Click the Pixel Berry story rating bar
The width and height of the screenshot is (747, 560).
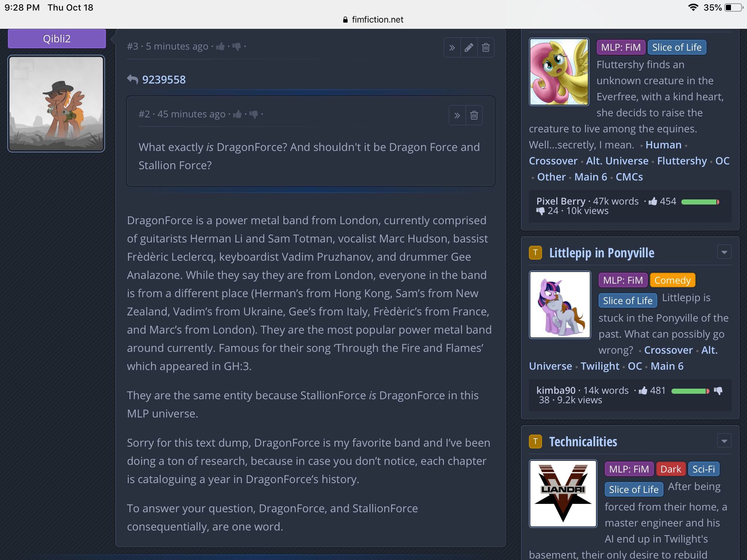tap(700, 202)
